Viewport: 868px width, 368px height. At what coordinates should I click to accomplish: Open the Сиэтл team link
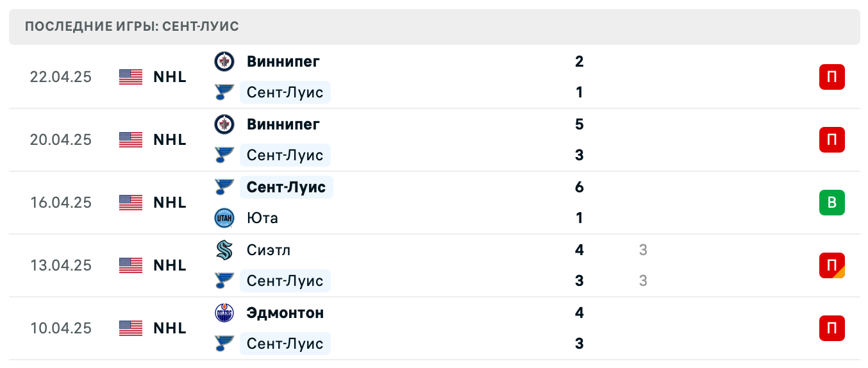(269, 250)
